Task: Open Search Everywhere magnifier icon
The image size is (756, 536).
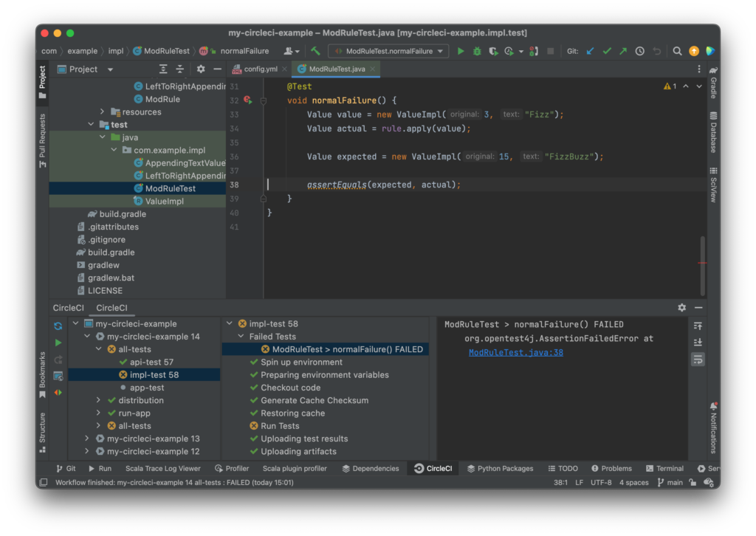Action: [678, 51]
